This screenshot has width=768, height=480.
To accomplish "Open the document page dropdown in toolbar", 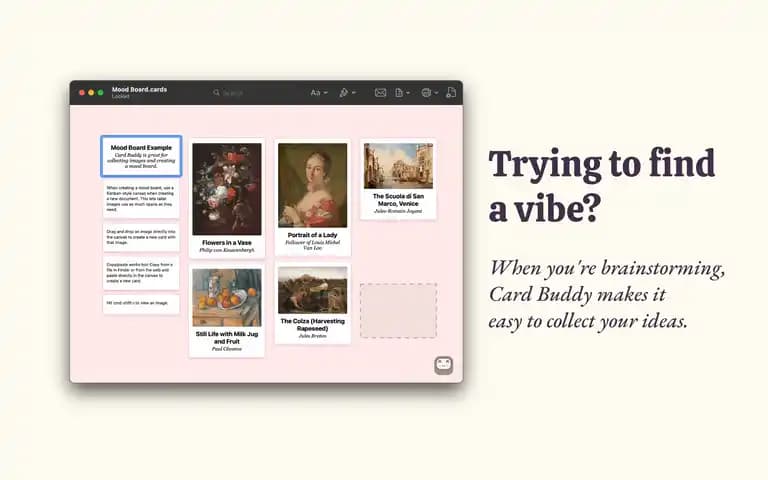I will tap(402, 93).
